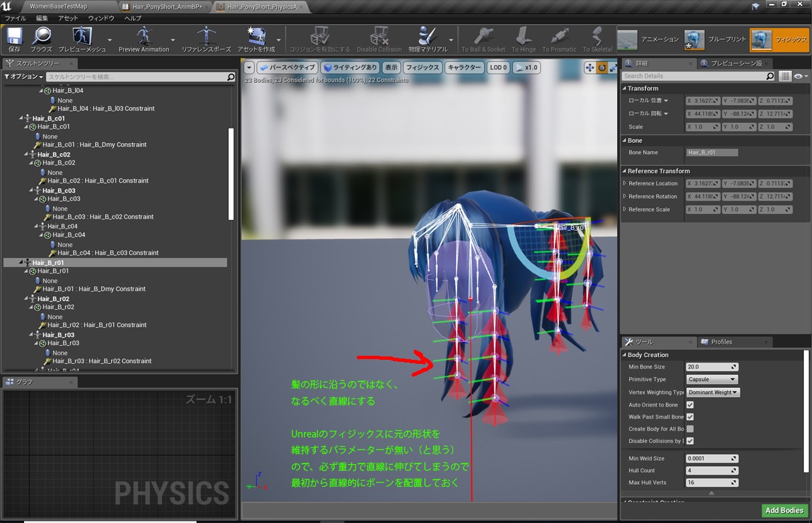Open the オプション options dropdown in skeleton tree
This screenshot has width=812, height=523.
[24, 77]
